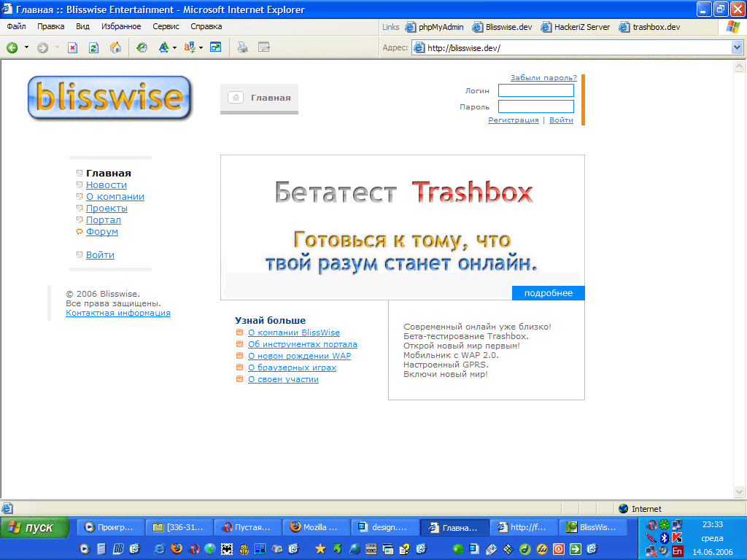The height and width of the screenshot is (560, 747).
Task: Open the phpMyAdmin links bar shortcut
Action: 435,27
